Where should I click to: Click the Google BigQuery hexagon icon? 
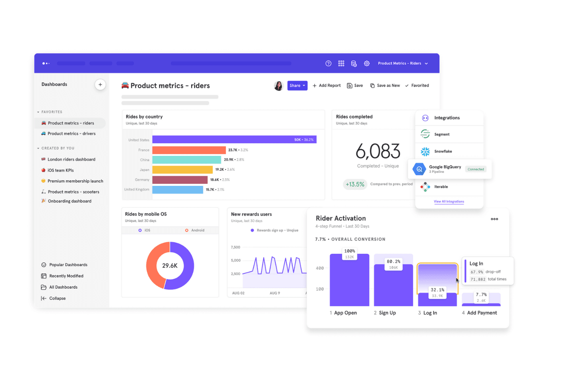tap(419, 169)
